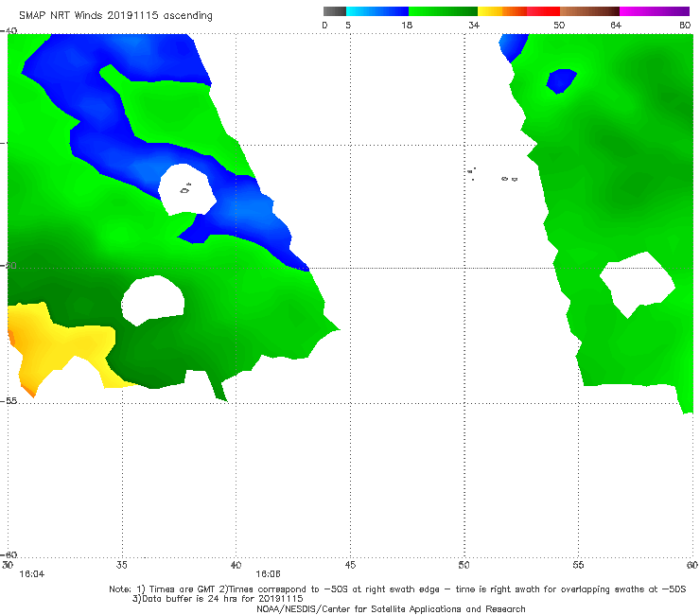This screenshot has width=700, height=615.
Task: Click the longitude axis label "60"
Action: pos(692,565)
